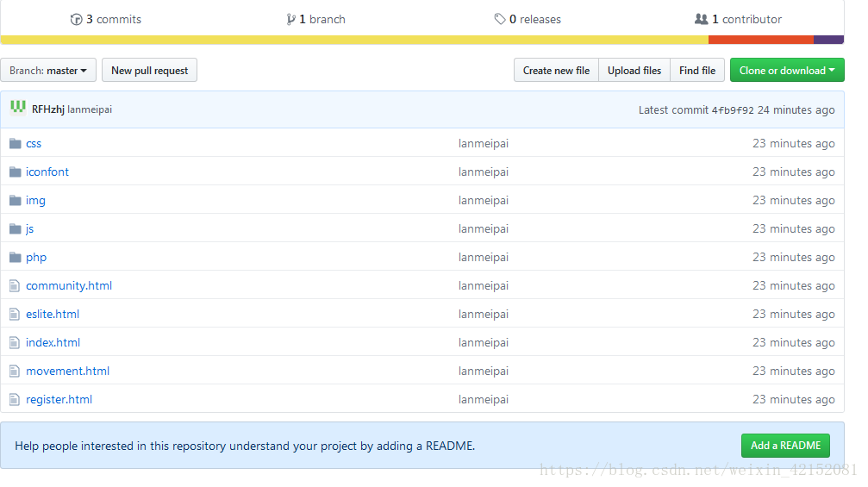Open the php folder

coord(36,258)
